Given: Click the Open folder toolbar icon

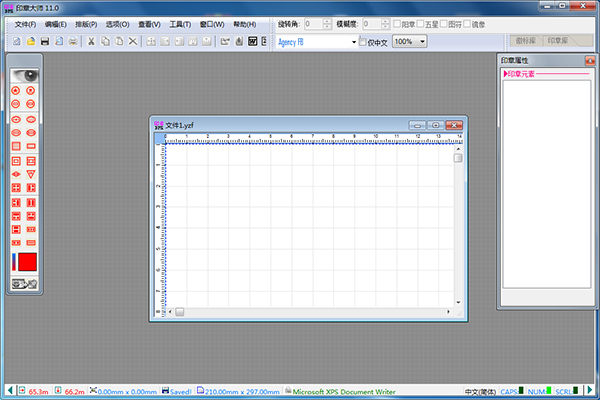Looking at the screenshot, I should [31, 41].
